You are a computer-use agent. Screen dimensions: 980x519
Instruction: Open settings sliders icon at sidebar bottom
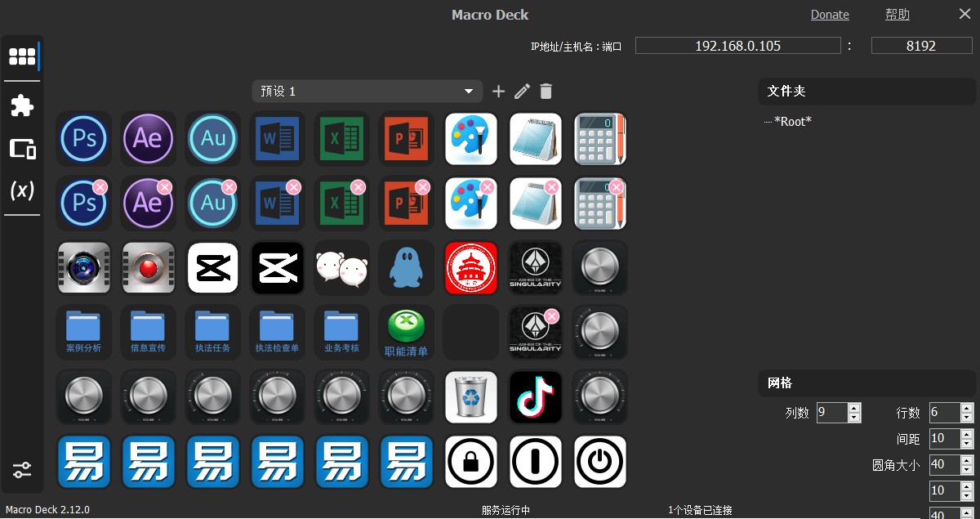point(22,470)
